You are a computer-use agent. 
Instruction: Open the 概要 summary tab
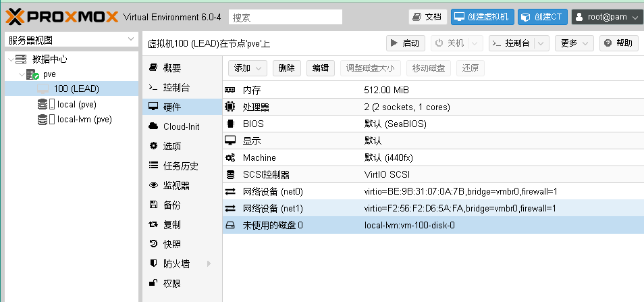tap(182, 68)
